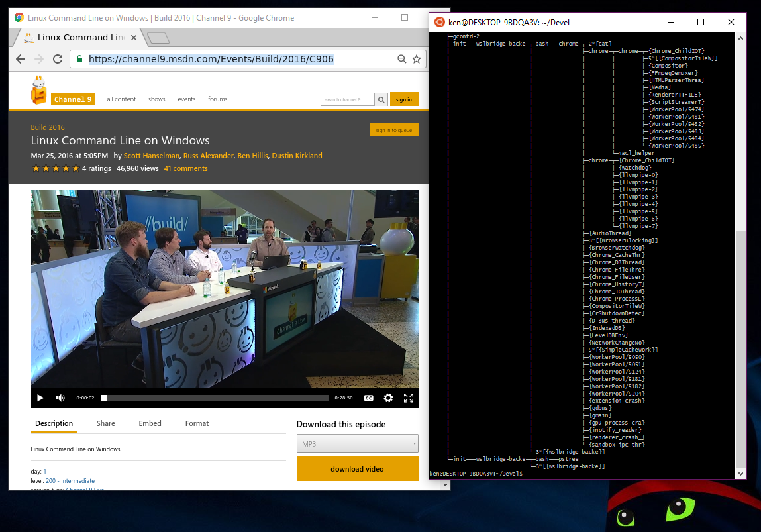761x532 pixels.
Task: Toggle closed captions CC
Action: [x=369, y=398]
